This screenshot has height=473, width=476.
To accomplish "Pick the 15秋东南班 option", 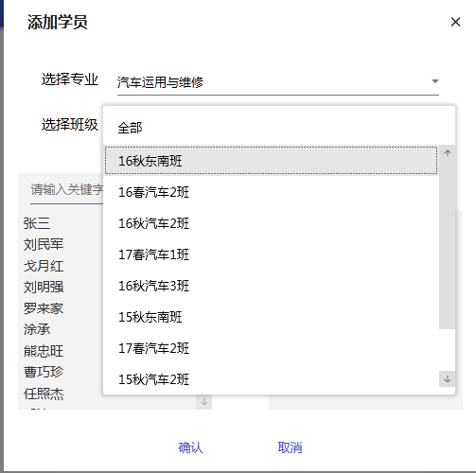I will pyautogui.click(x=272, y=317).
